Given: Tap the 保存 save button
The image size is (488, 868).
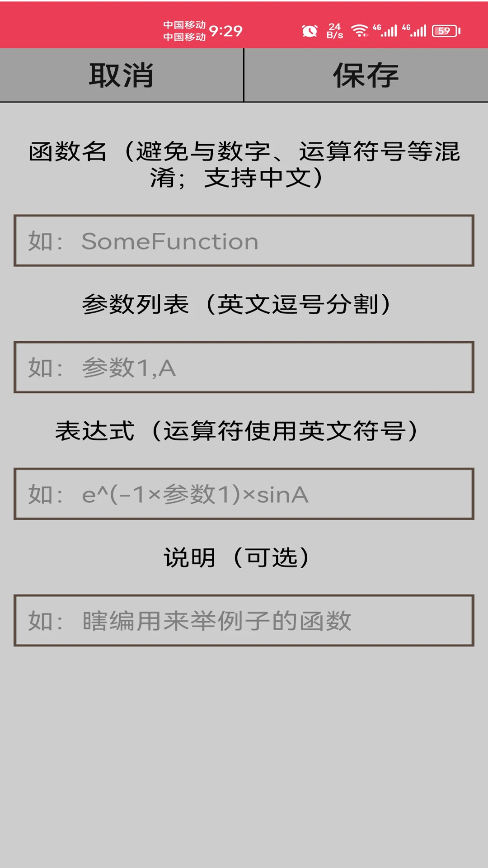Looking at the screenshot, I should 366,75.
